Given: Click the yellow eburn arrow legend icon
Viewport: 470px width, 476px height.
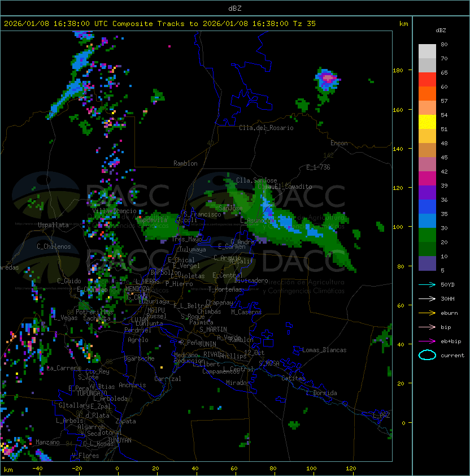Looking at the screenshot, I should coord(427,313).
